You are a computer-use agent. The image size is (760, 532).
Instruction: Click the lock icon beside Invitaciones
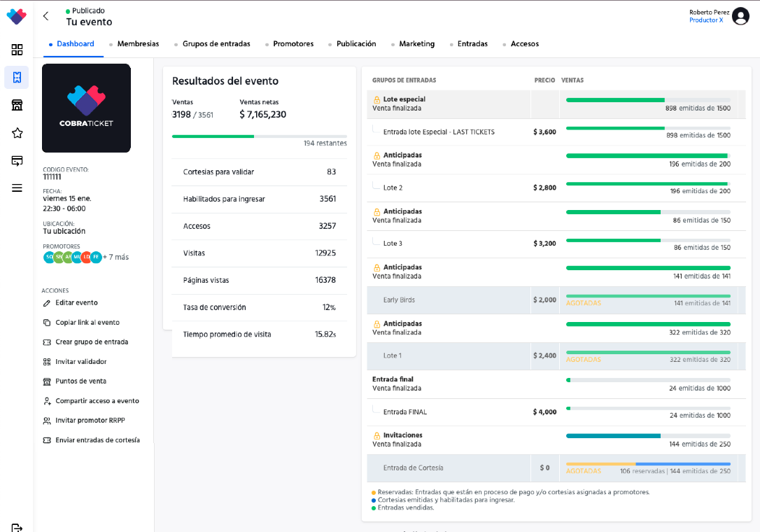click(377, 435)
